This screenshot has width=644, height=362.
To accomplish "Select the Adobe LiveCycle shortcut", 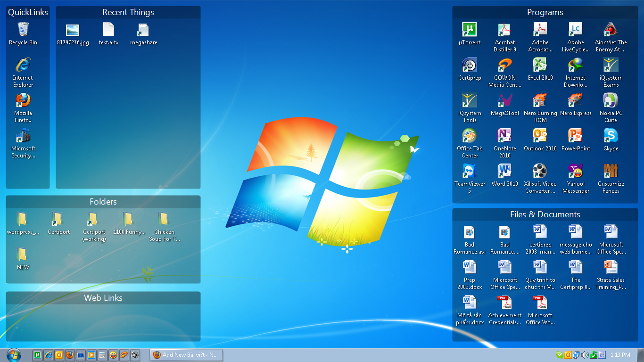I will (x=576, y=37).
